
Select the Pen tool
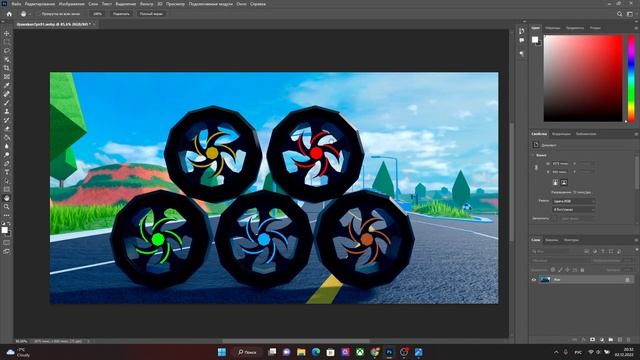7,163
